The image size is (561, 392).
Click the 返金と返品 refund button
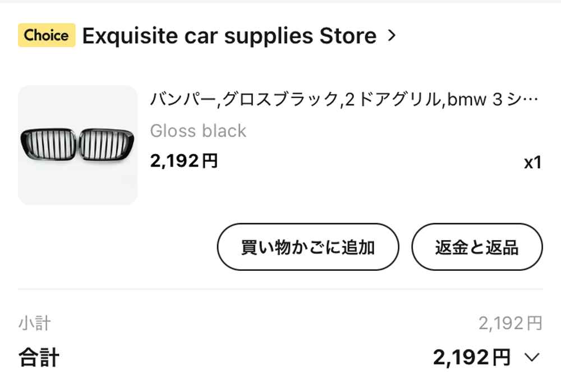477,247
